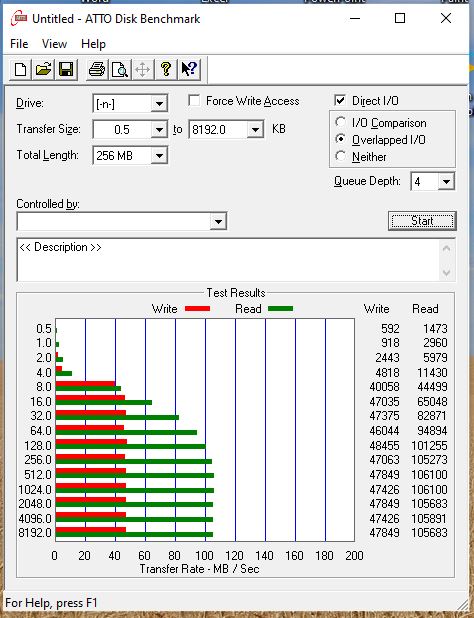Viewport: 474px width, 618px height.
Task: Click the Start benchmark button
Action: click(x=422, y=221)
